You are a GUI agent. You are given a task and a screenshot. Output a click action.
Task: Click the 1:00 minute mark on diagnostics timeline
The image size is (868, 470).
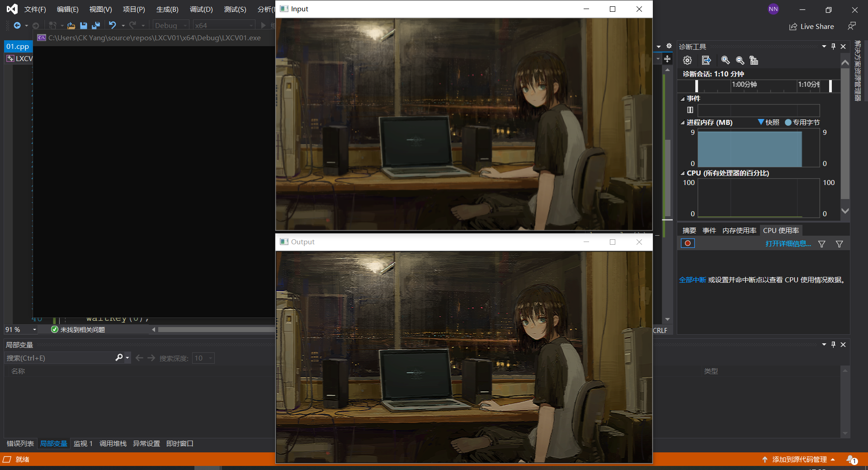tap(744, 85)
